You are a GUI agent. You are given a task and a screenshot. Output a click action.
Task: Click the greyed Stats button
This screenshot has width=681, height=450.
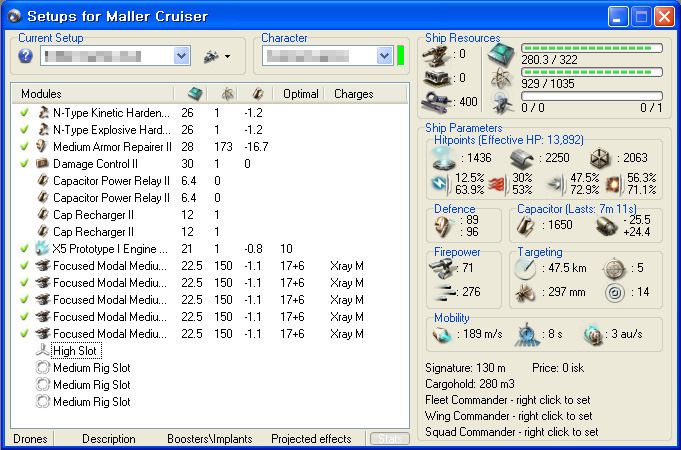click(x=390, y=439)
